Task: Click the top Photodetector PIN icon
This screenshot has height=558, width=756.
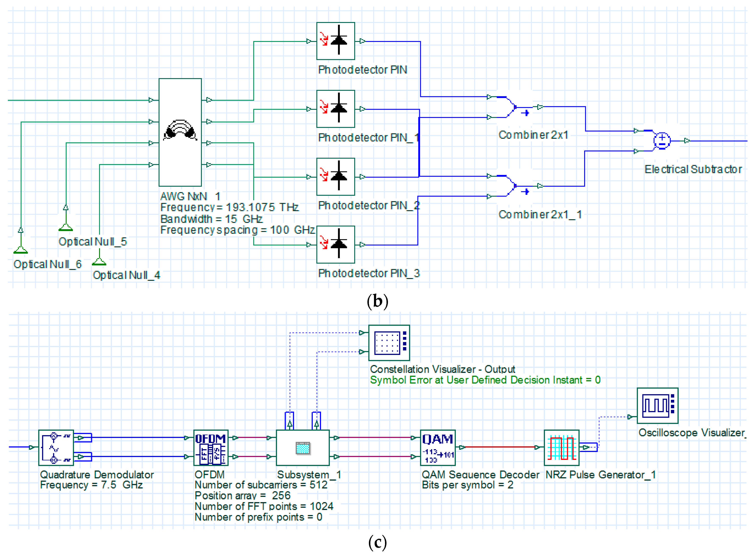Action: tap(335, 41)
